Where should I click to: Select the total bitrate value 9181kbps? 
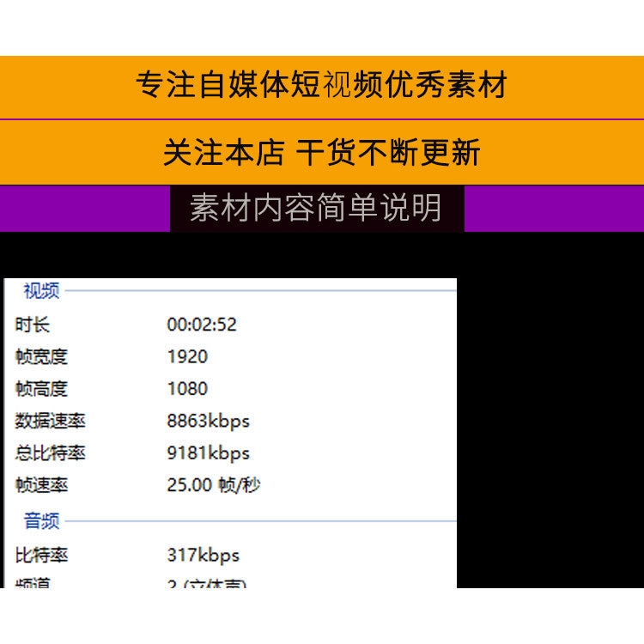[209, 453]
